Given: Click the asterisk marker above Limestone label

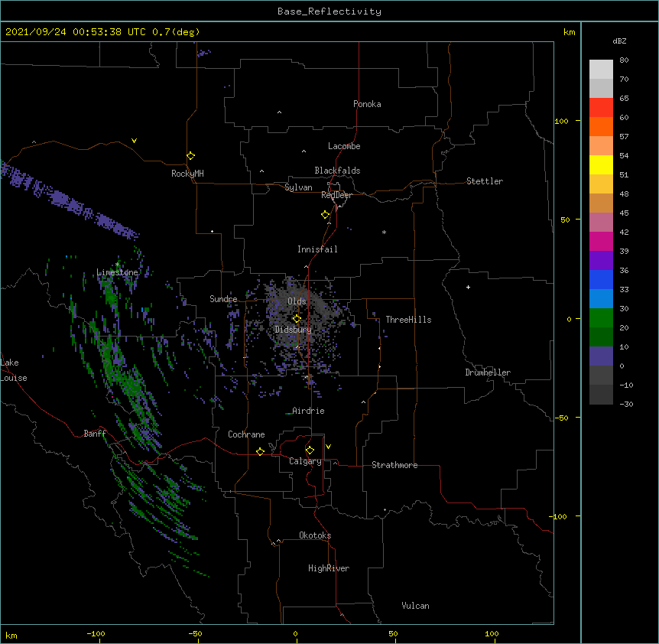Looking at the screenshot, I should click(118, 265).
